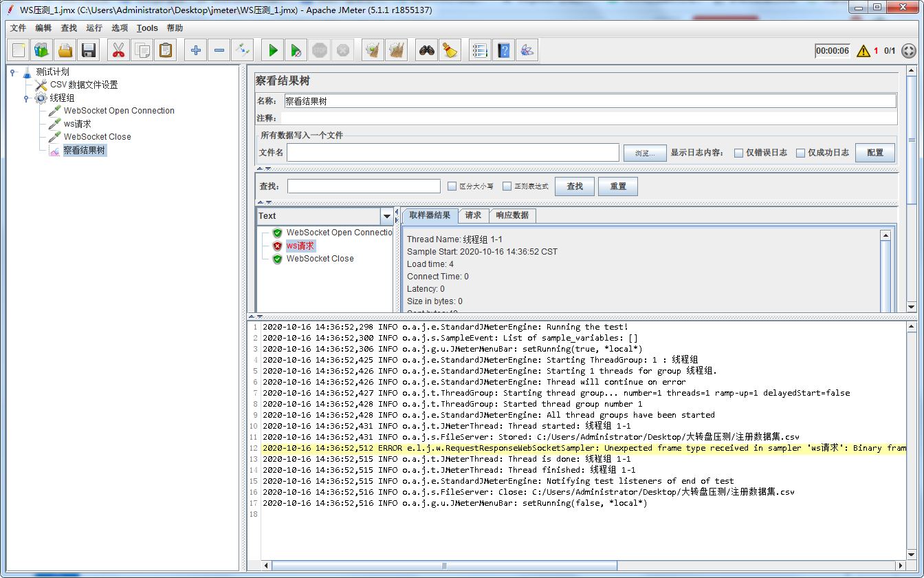Image resolution: width=924 pixels, height=578 pixels.
Task: Click the Shutdown test icon
Action: click(343, 50)
